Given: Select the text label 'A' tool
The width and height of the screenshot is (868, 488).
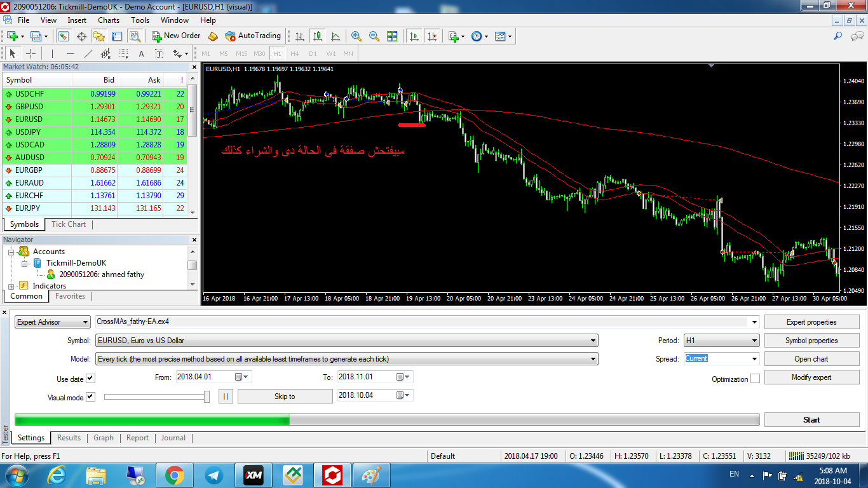Looking at the screenshot, I should tap(141, 53).
